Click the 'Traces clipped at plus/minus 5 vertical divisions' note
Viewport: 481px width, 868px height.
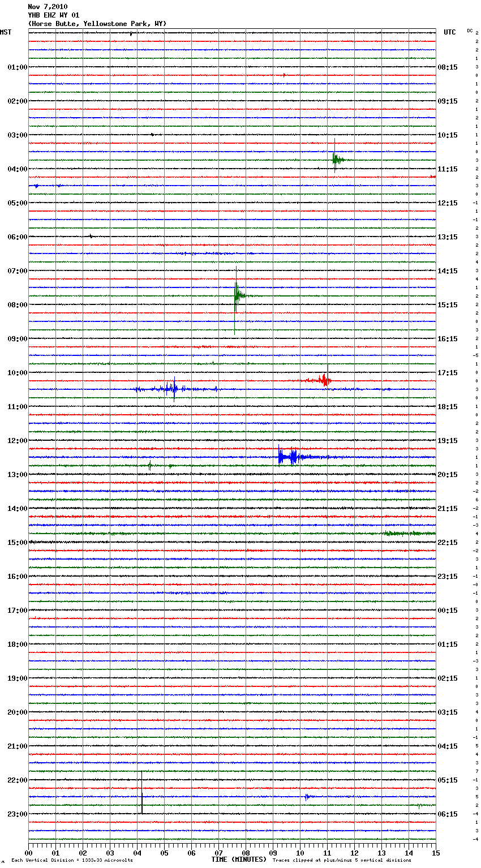click(342, 860)
